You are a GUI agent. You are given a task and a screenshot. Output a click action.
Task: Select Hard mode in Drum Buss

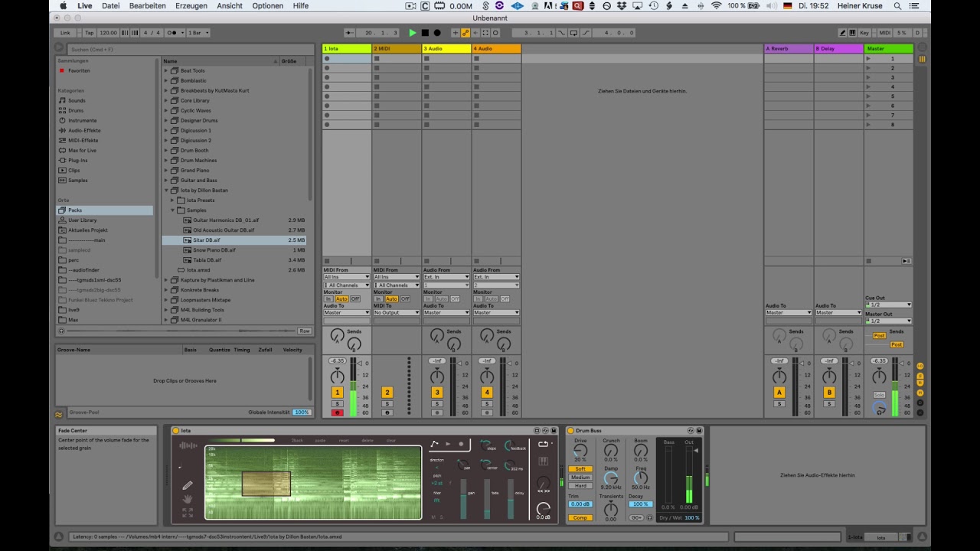pos(580,486)
